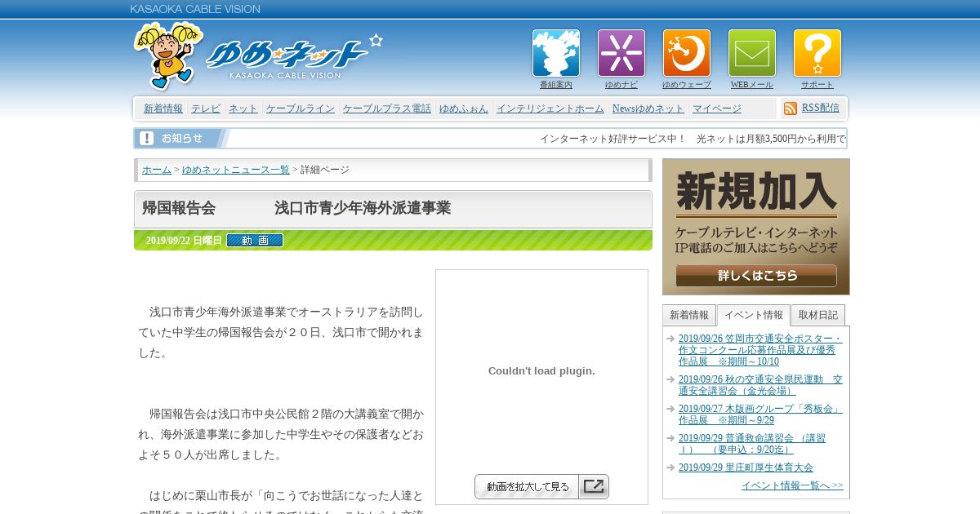The width and height of the screenshot is (980, 514).
Task: Open 笠岡市交通安全ポスター event link
Action: click(x=760, y=350)
